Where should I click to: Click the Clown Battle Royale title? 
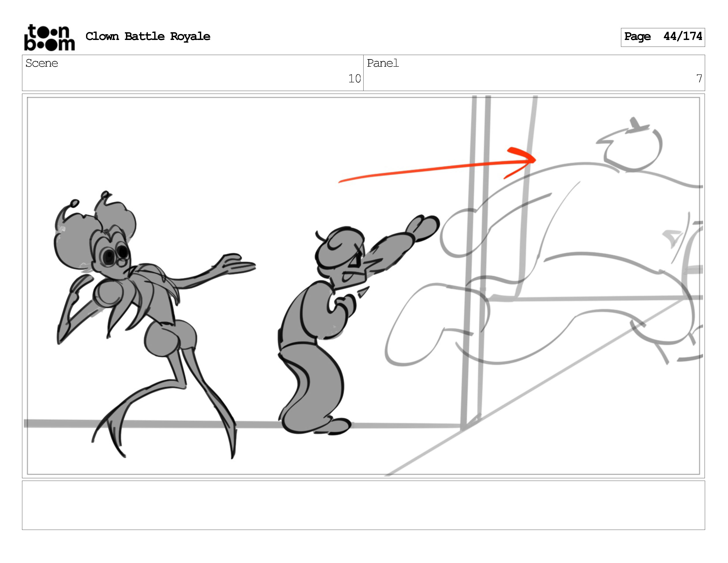pyautogui.click(x=148, y=36)
